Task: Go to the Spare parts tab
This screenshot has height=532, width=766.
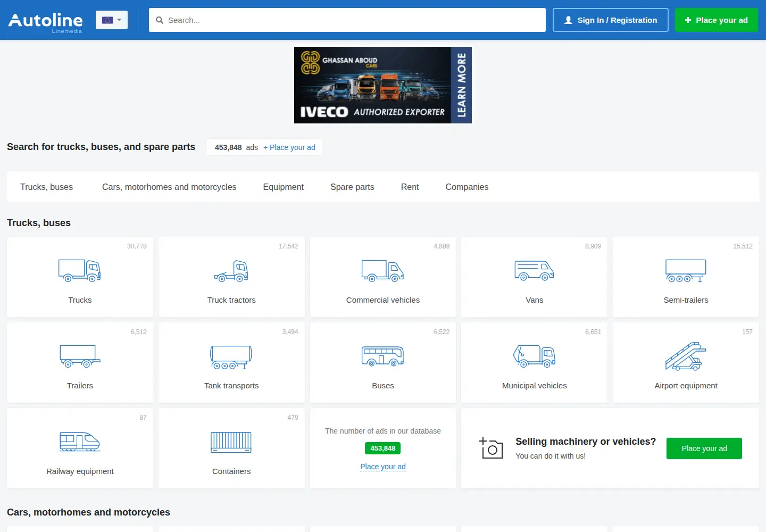Action: 352,187
